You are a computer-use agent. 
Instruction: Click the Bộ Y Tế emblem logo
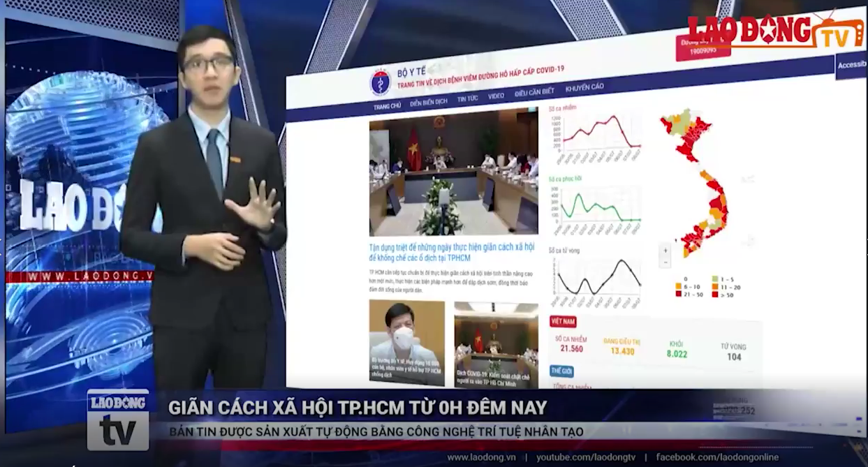pyautogui.click(x=380, y=82)
